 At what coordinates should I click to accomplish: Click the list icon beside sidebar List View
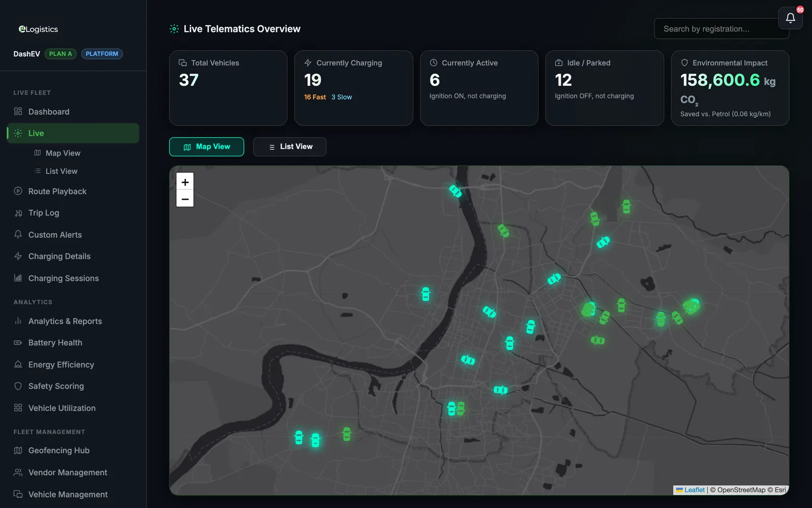click(x=37, y=171)
